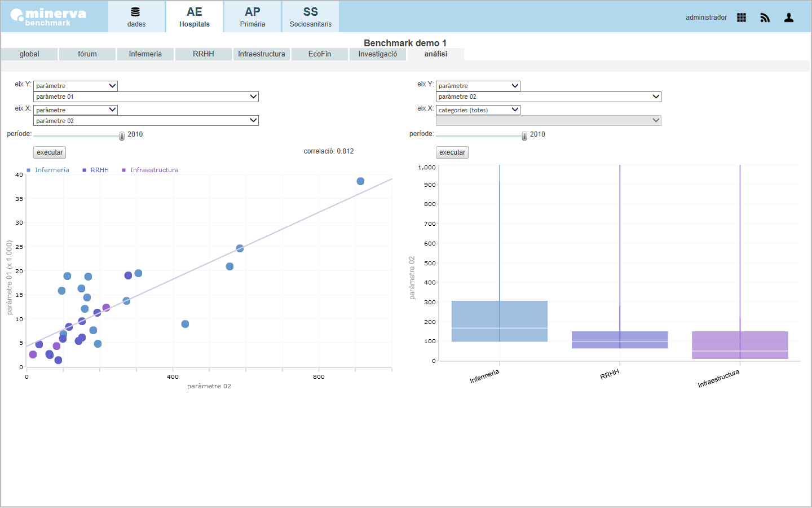Click 'Benchmark demo 1' title
Image resolution: width=812 pixels, height=508 pixels.
click(405, 43)
